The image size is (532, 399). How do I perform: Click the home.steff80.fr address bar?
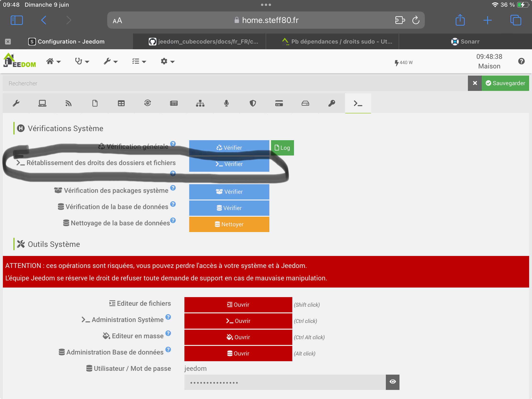click(x=266, y=20)
